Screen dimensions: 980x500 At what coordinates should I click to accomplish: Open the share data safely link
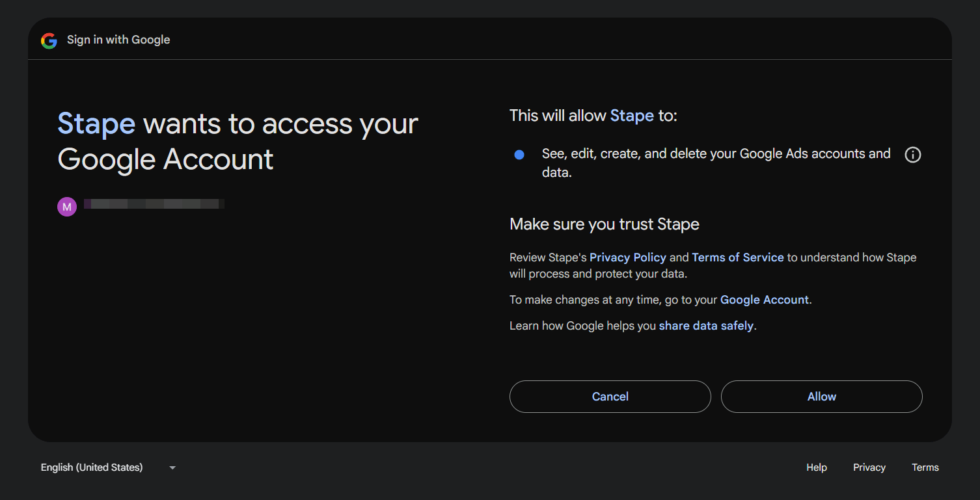[706, 326]
